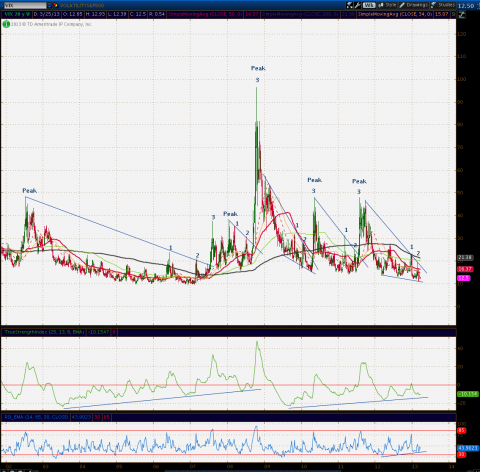This screenshot has width=480, height=472.
Task: Select the VIX 20 y W chart label
Action: [x=17, y=14]
